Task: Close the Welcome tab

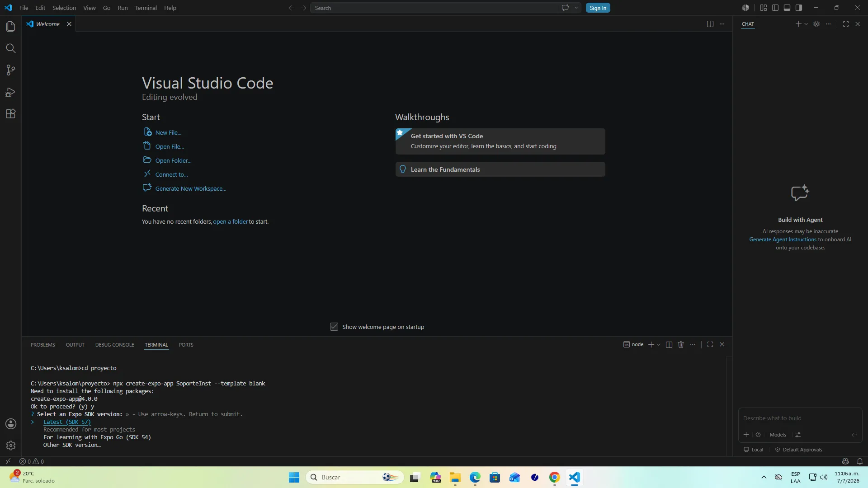Action: [x=69, y=24]
